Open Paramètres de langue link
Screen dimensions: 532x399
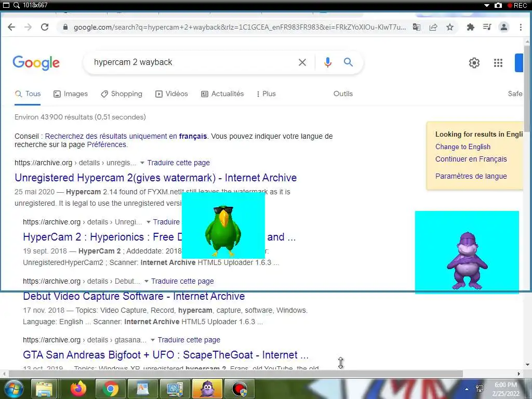[471, 176]
